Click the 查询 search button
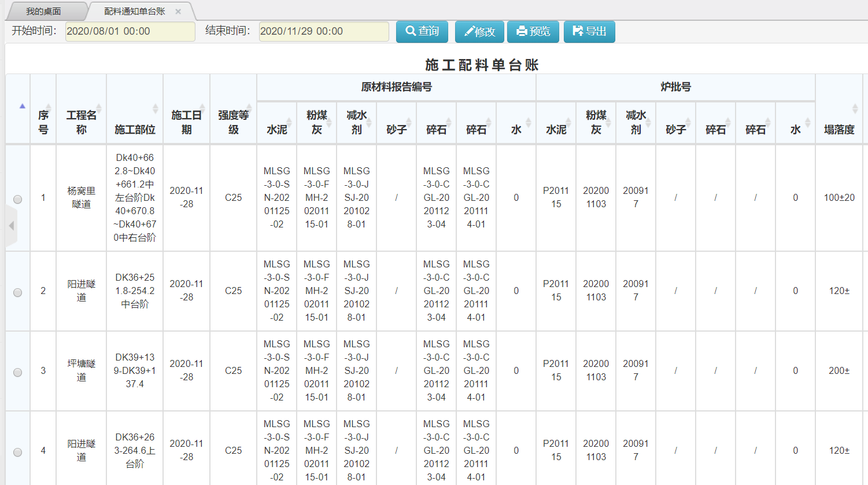 [x=422, y=31]
